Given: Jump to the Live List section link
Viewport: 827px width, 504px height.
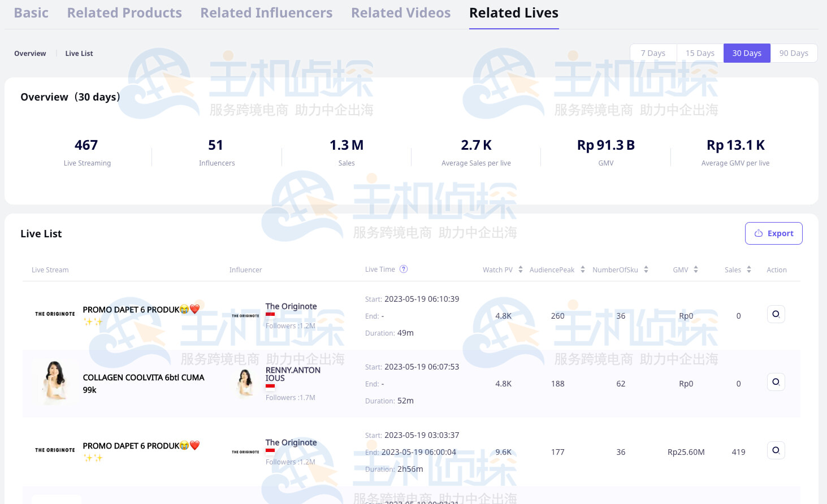Looking at the screenshot, I should click(x=79, y=54).
